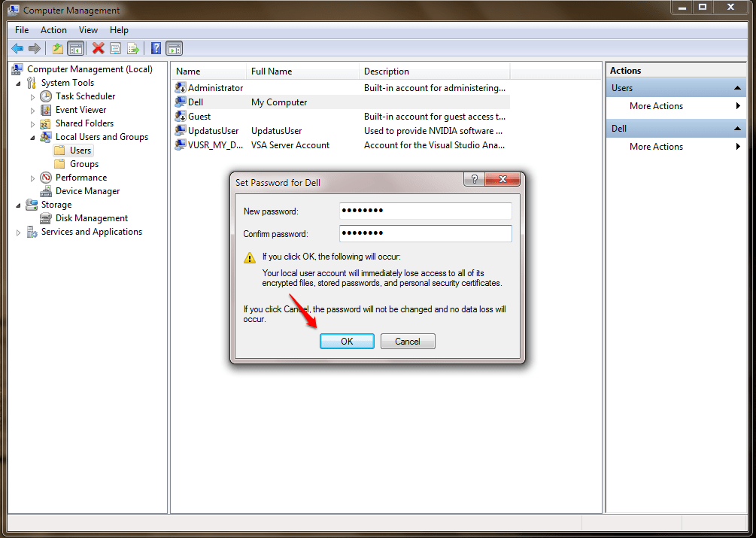Select the Groups folder in tree

77,164
